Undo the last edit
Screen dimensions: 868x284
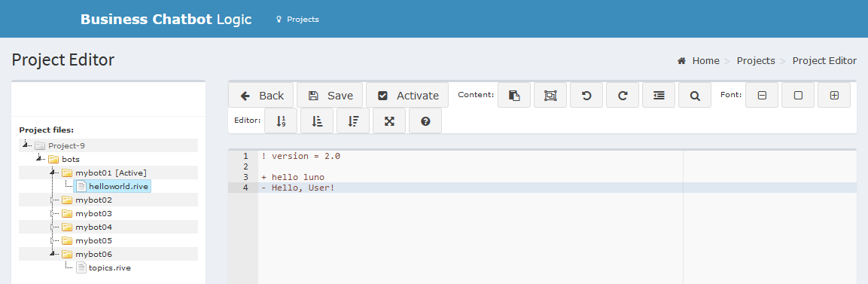586,95
